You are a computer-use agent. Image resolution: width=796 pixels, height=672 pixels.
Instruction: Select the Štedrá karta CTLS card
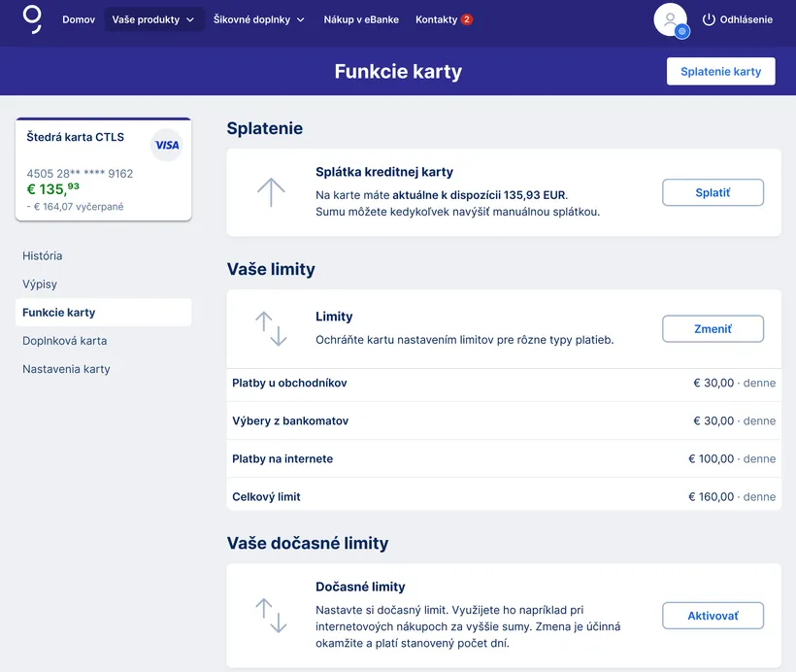point(104,170)
